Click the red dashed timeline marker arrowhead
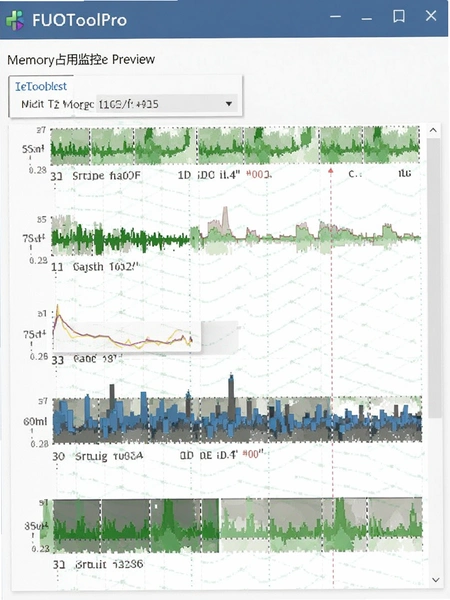 [x=331, y=170]
